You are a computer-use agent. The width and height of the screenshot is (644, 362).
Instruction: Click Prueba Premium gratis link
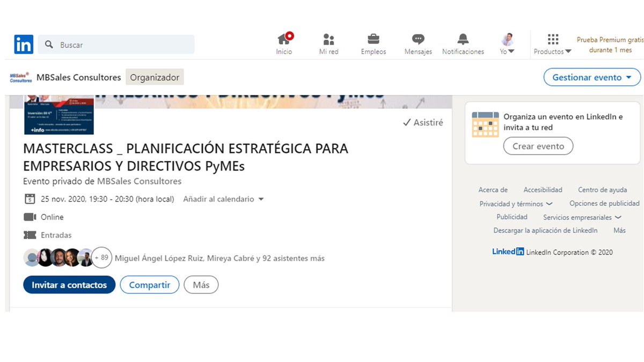click(x=610, y=45)
